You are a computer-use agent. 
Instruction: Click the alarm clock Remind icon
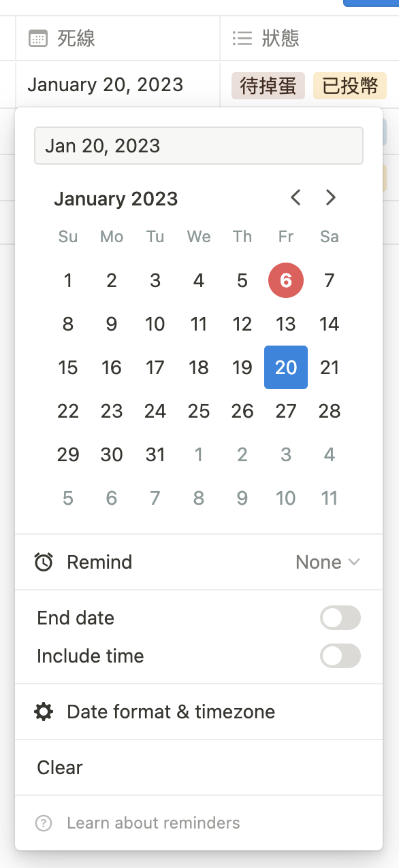click(44, 562)
